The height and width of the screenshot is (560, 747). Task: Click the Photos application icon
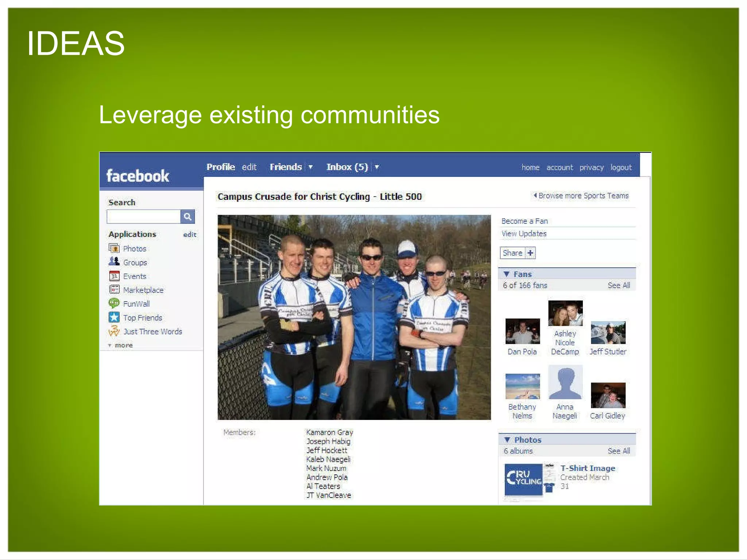pos(114,248)
